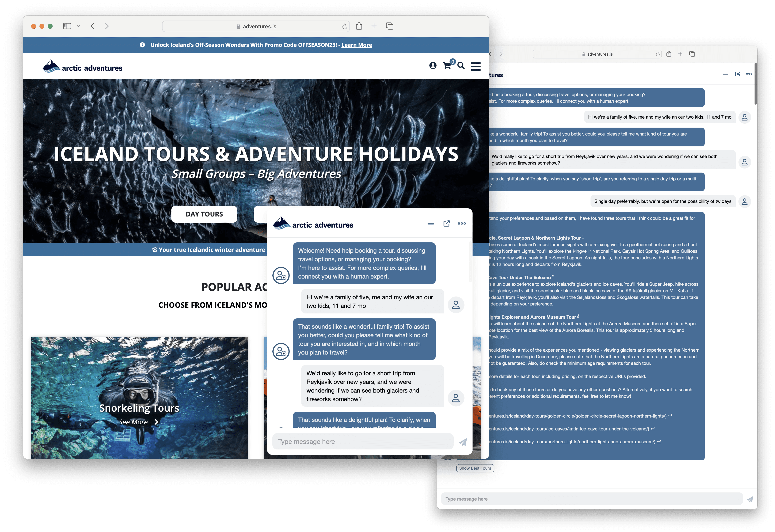Pop out the chat widget into new window
The height and width of the screenshot is (532, 775).
pyautogui.click(x=446, y=224)
